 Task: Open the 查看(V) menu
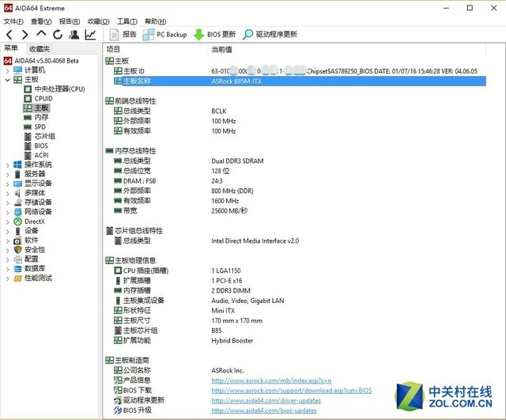(x=41, y=21)
